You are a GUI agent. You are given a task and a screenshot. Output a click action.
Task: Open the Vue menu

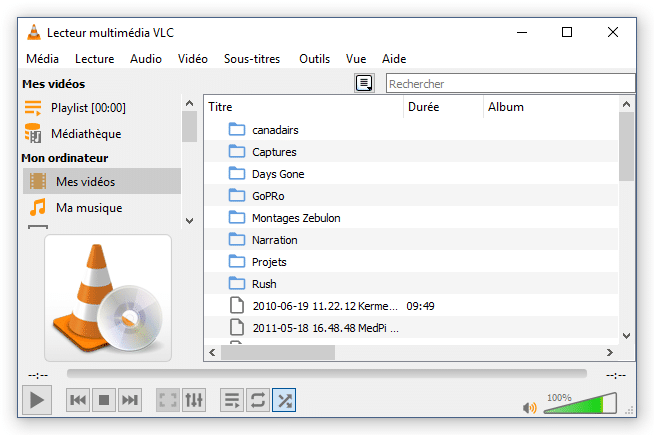(356, 59)
